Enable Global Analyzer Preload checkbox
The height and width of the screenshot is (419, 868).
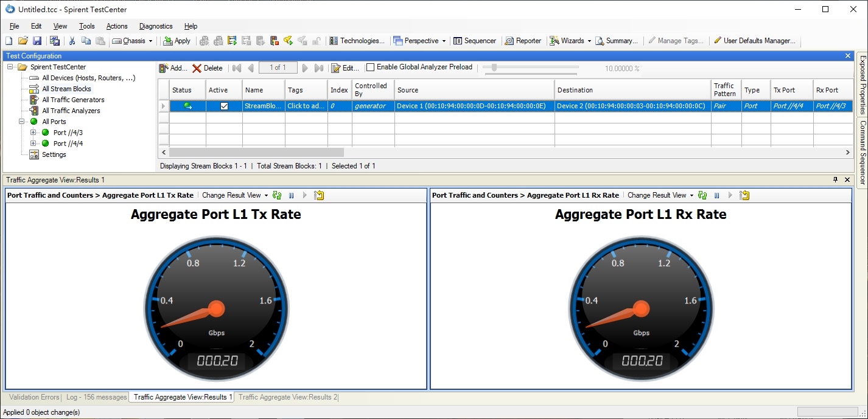tap(371, 68)
